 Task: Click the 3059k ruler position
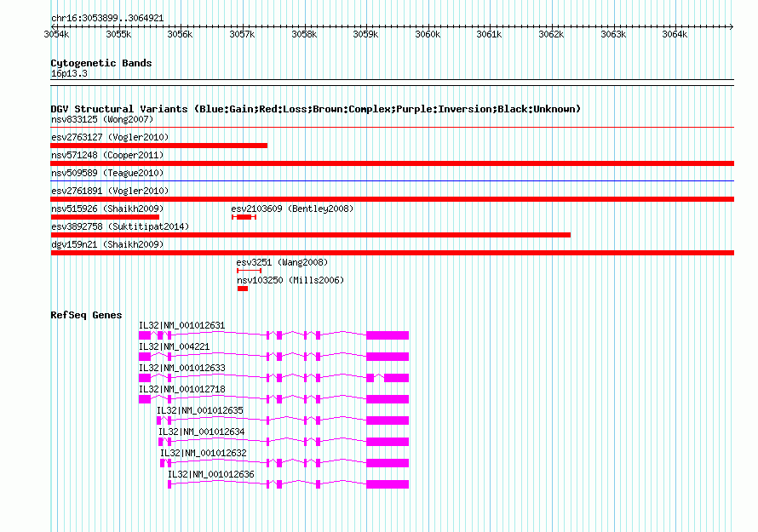pos(365,34)
